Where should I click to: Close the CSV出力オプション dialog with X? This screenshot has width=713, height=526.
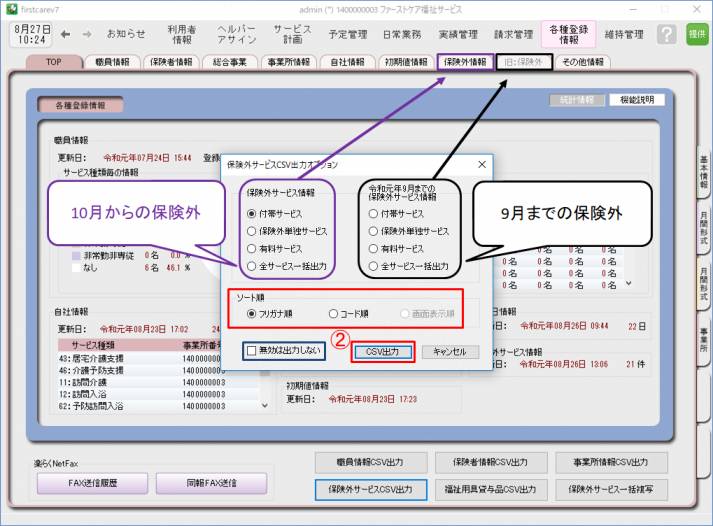click(x=481, y=163)
